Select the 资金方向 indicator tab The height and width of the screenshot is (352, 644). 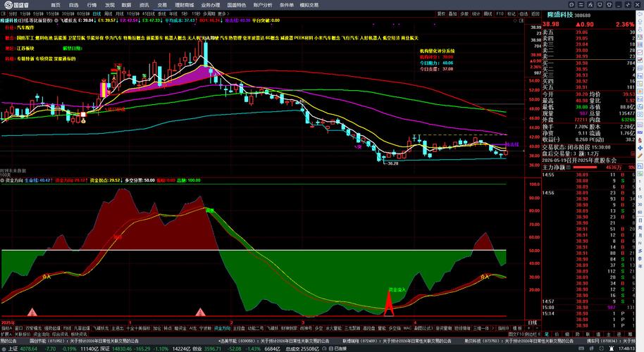[x=222, y=328]
